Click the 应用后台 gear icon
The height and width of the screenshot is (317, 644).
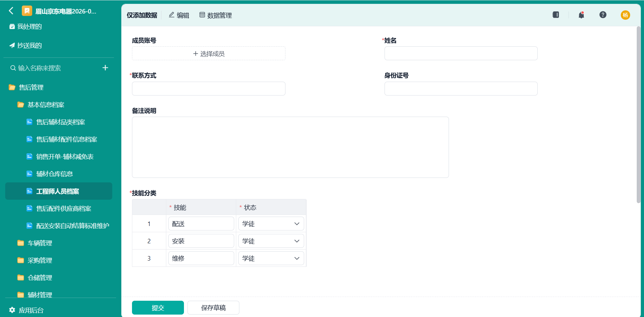(12, 310)
